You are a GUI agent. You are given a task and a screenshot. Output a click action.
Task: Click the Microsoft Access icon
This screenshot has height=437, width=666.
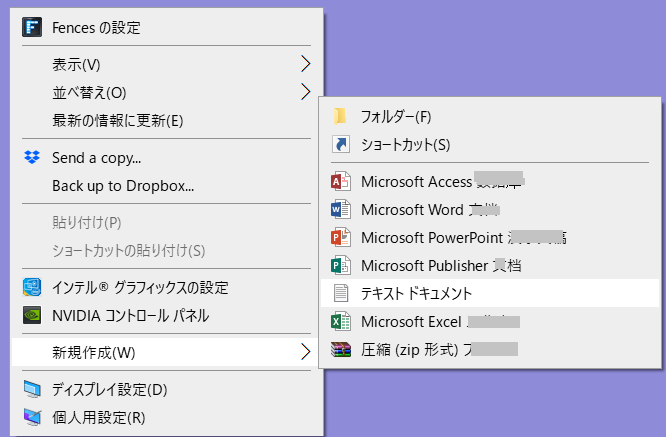pos(341,182)
